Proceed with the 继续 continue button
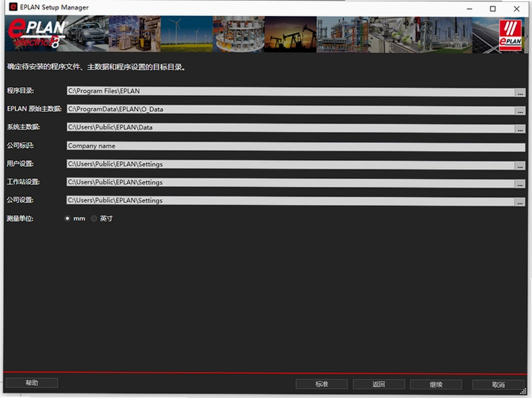 point(436,385)
